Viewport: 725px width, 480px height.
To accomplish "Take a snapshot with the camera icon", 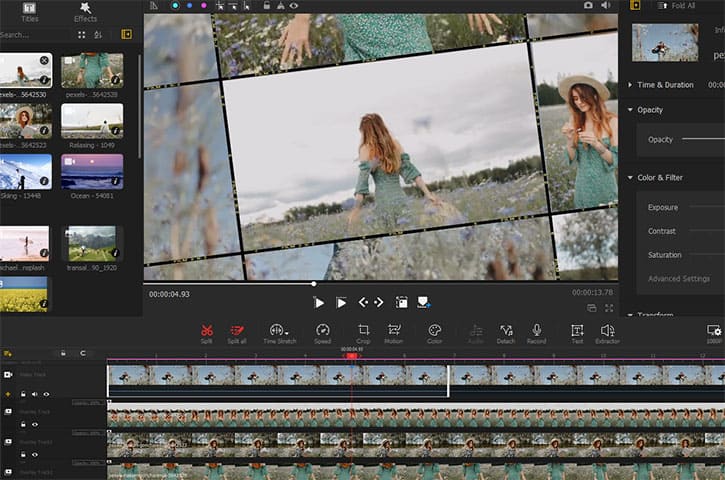I will pos(588,6).
